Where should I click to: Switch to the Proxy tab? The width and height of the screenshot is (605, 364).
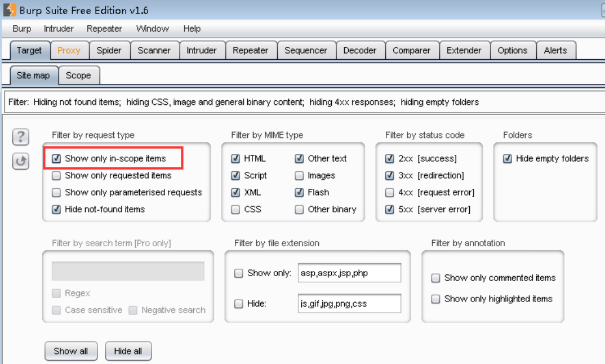(69, 51)
